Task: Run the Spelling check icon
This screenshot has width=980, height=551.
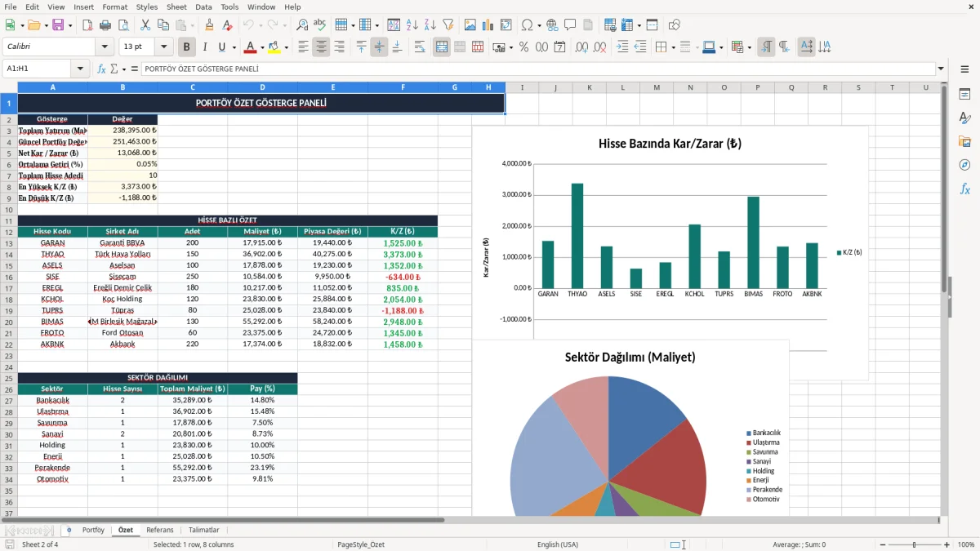Action: tap(319, 25)
